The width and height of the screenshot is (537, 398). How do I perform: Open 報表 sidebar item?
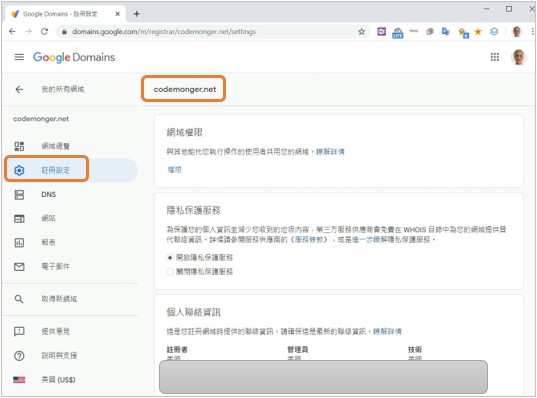point(48,242)
